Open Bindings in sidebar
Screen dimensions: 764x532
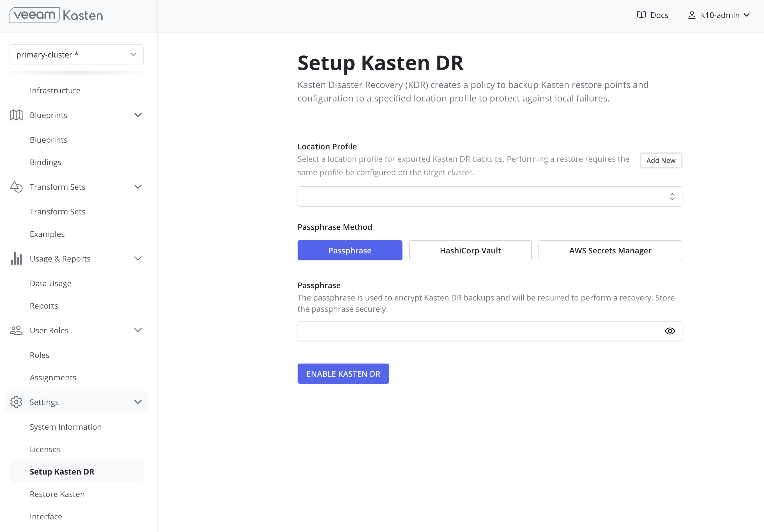click(x=45, y=162)
